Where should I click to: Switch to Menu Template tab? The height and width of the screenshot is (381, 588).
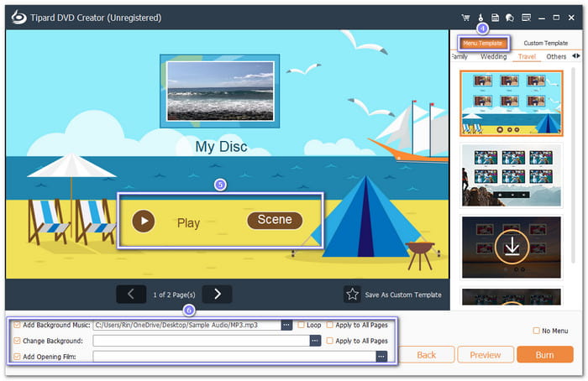(x=483, y=43)
